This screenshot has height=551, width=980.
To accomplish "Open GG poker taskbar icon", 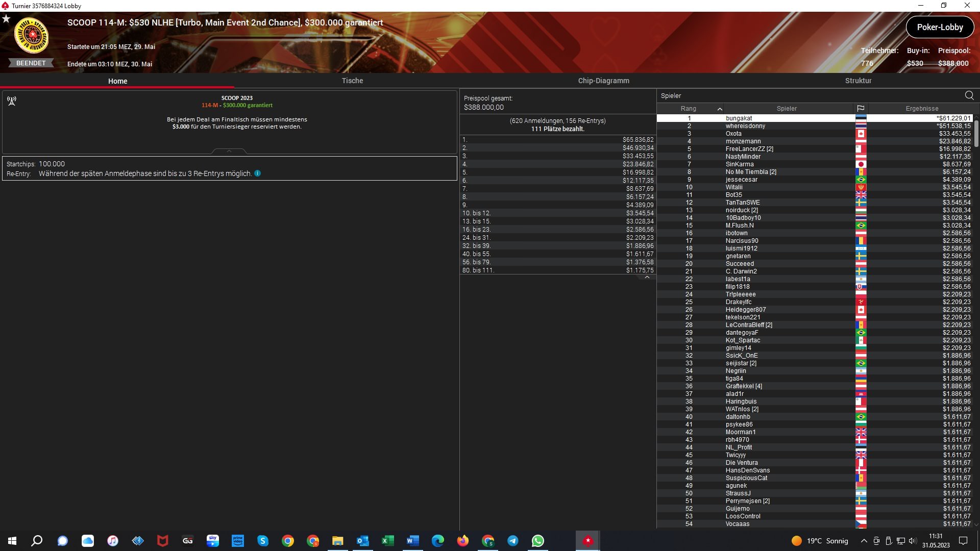I will coord(188,541).
